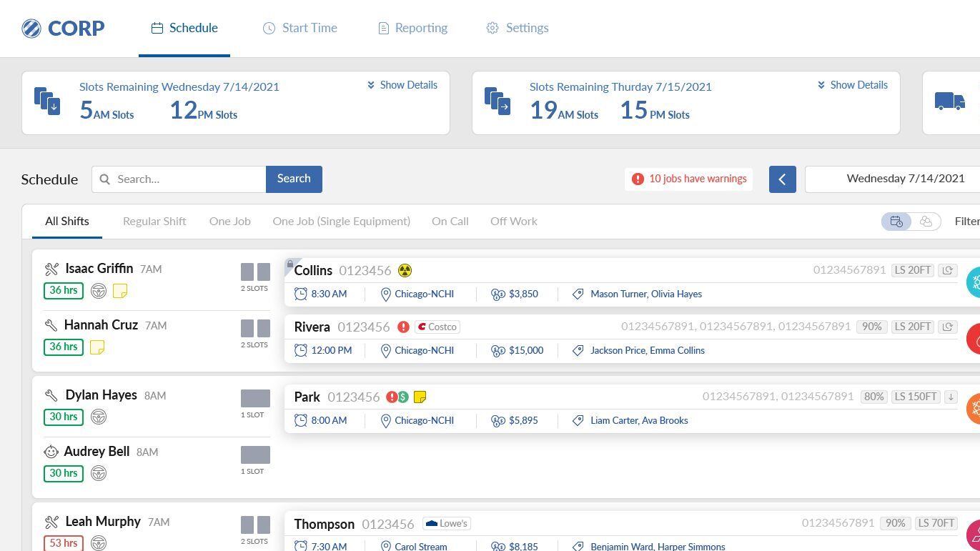Screen dimensions: 980x551
Task: Switch to the weather view toggle
Action: (x=926, y=222)
